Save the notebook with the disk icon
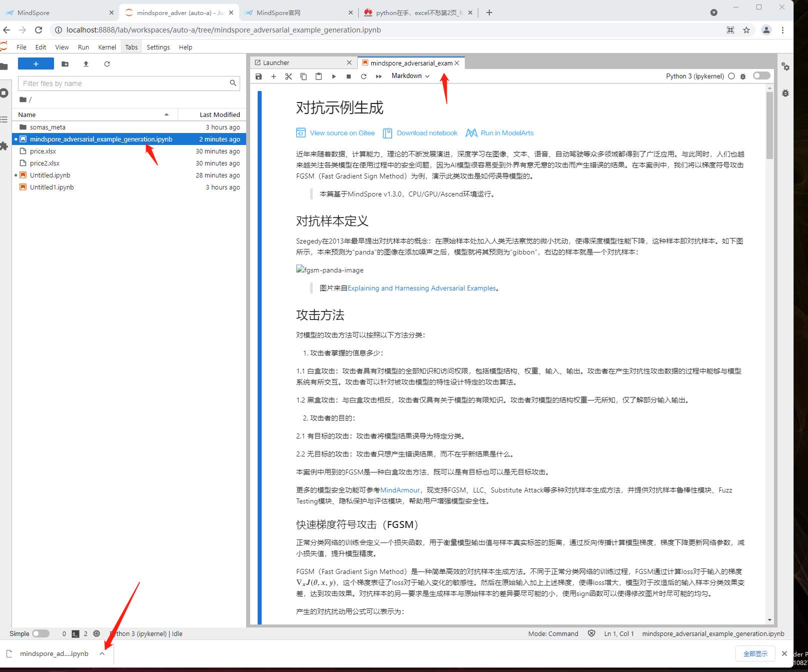The height and width of the screenshot is (672, 808). click(x=259, y=76)
